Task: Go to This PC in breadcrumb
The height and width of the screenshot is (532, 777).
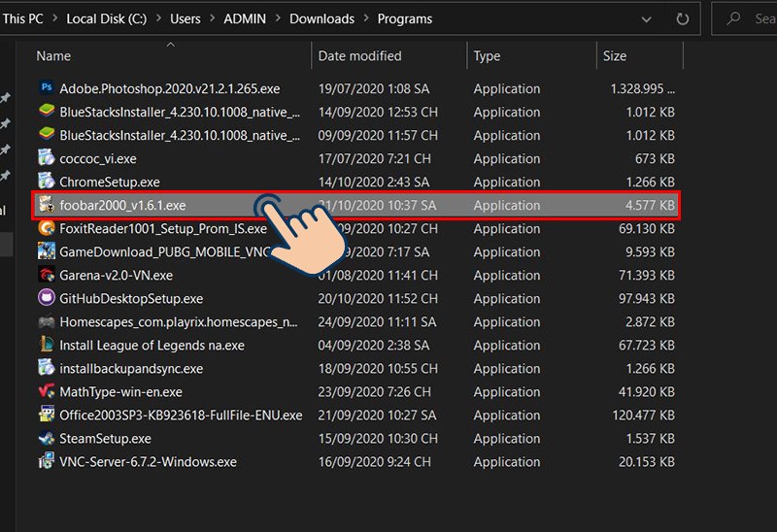Action: [x=22, y=18]
